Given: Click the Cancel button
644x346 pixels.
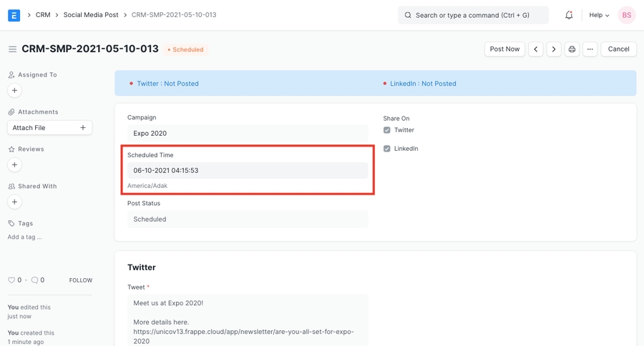Looking at the screenshot, I should [618, 49].
